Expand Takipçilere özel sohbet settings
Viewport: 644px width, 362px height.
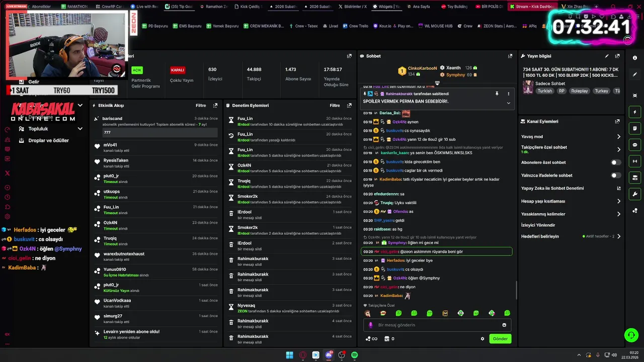(619, 149)
